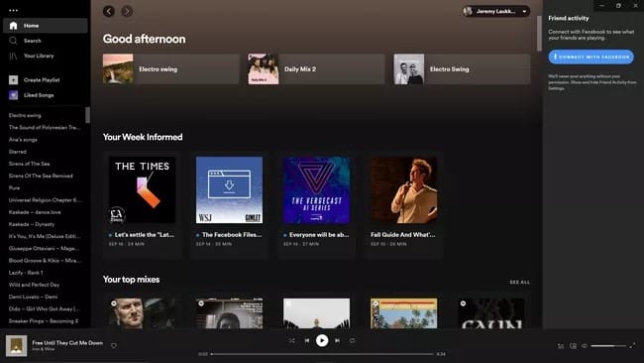Open 'Sneaker Pimps – Becoming X' playlist
Viewport: 644px width, 363px height.
pos(44,321)
